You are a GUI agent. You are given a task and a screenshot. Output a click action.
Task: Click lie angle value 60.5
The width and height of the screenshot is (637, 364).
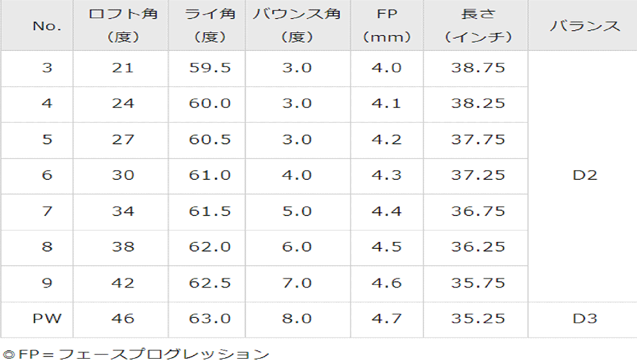(210, 140)
